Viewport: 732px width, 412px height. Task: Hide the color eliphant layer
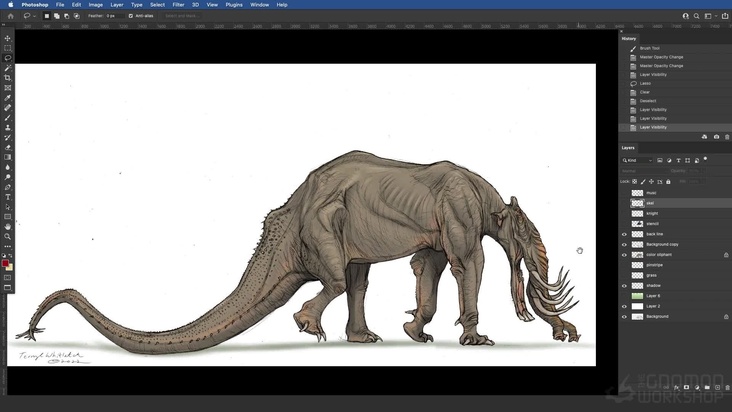click(x=624, y=255)
